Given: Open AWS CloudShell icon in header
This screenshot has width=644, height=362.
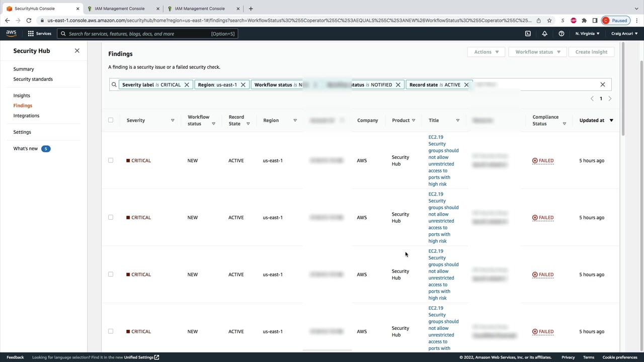Looking at the screenshot, I should 528,34.
